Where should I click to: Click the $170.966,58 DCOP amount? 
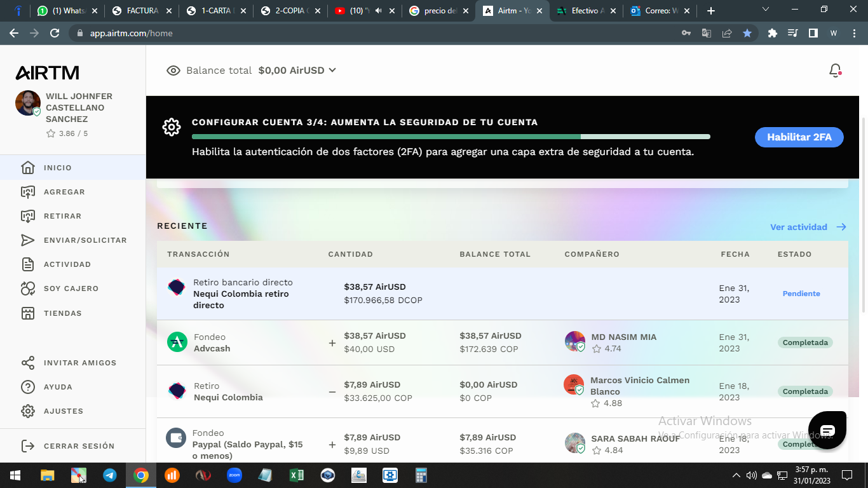383,300
